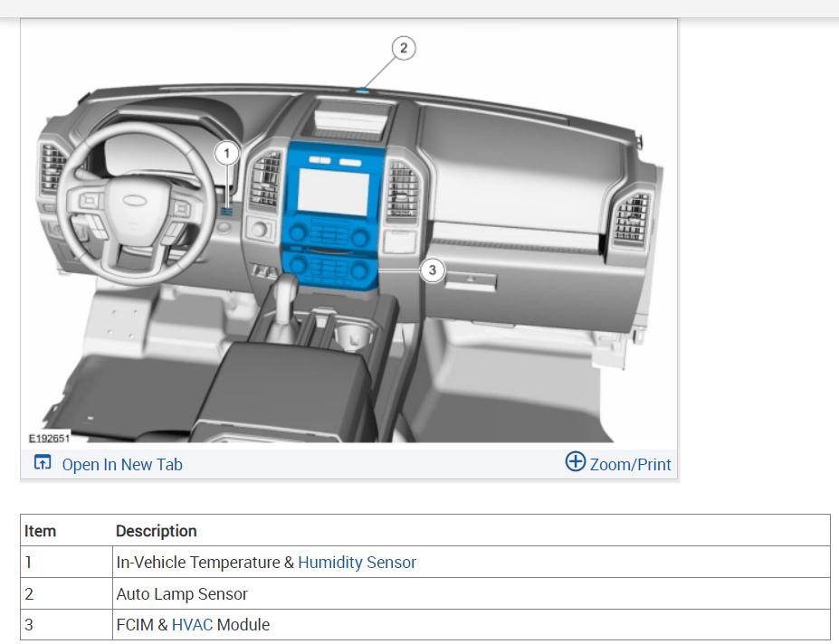Open the Zoom/Print link
Viewport: 839px width, 644px height.
click(630, 464)
